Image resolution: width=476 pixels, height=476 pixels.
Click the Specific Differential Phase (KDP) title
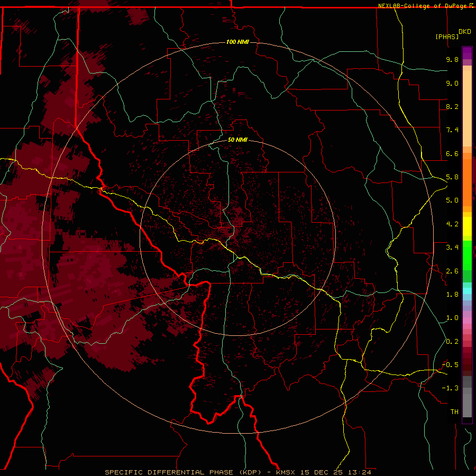183,472
